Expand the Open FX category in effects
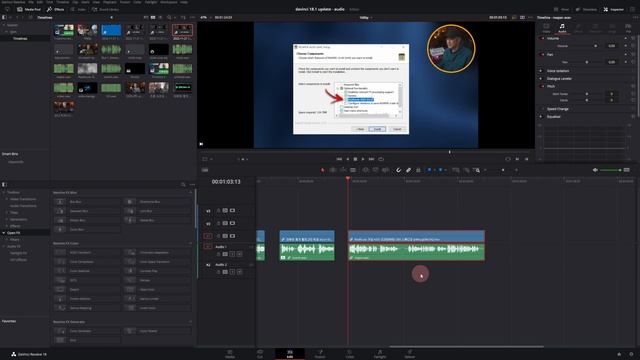Image resolution: width=640 pixels, height=360 pixels. coord(4,233)
